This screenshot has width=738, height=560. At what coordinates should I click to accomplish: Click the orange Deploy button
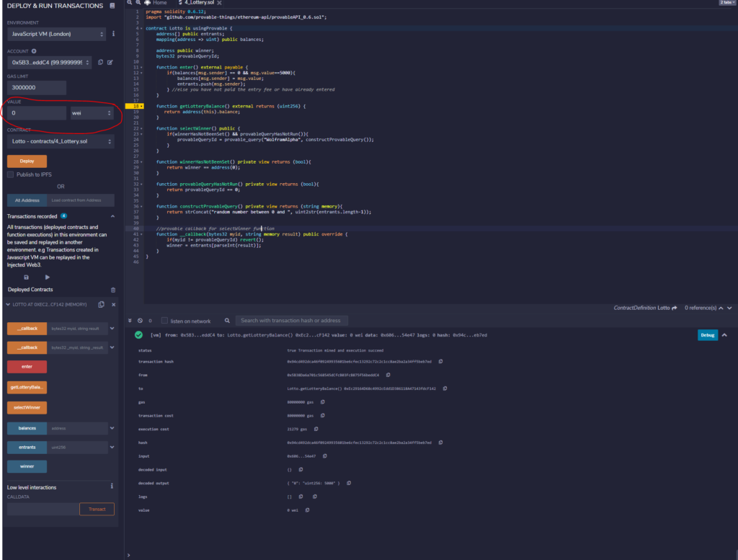[27, 161]
